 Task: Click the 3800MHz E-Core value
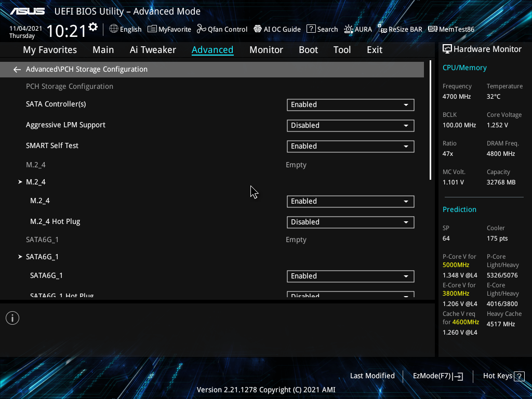[x=456, y=294]
